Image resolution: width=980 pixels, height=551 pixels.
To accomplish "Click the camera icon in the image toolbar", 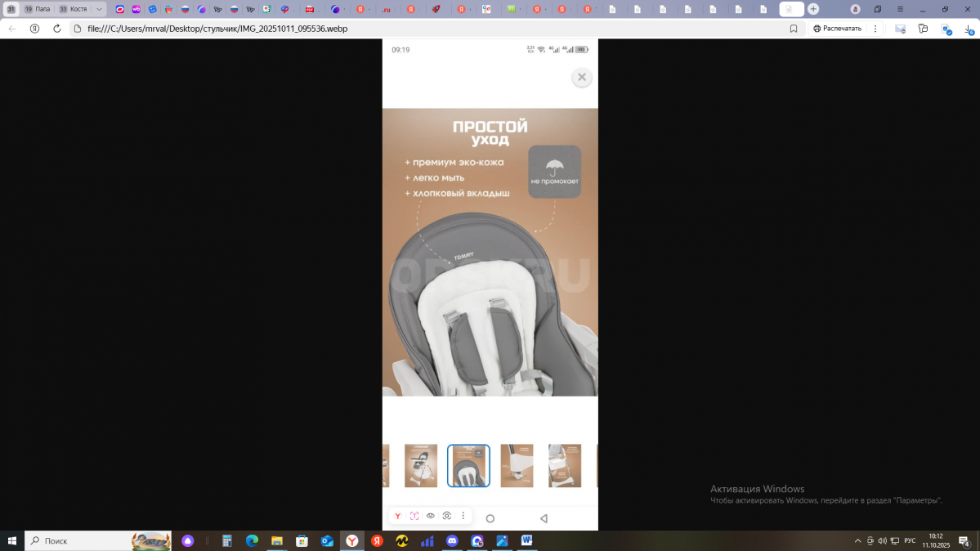I will [446, 516].
